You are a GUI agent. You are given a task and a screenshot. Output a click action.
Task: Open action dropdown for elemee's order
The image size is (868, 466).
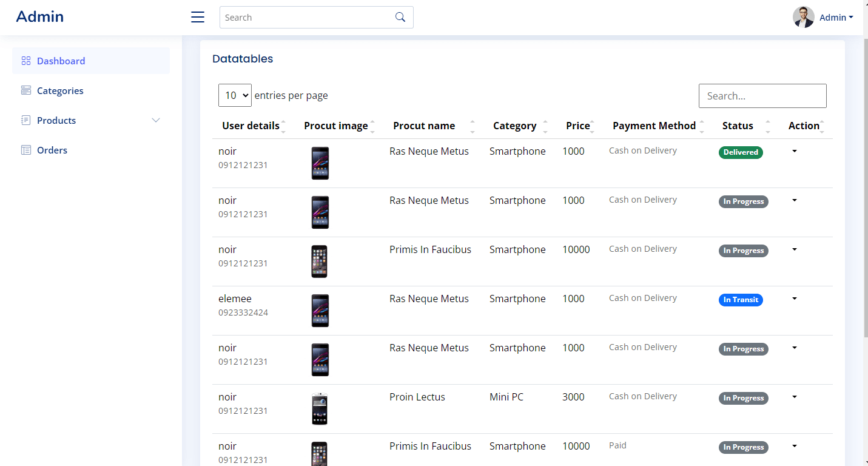[x=795, y=299]
